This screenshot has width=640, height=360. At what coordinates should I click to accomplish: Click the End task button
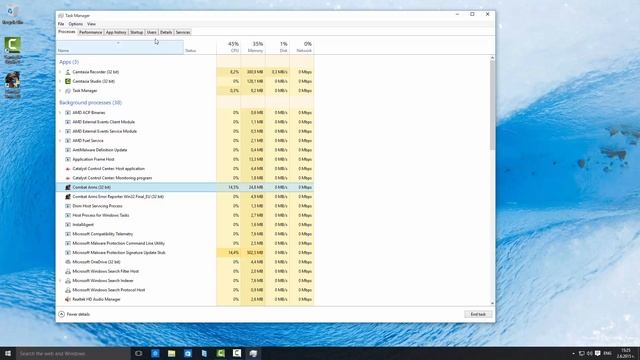478,314
